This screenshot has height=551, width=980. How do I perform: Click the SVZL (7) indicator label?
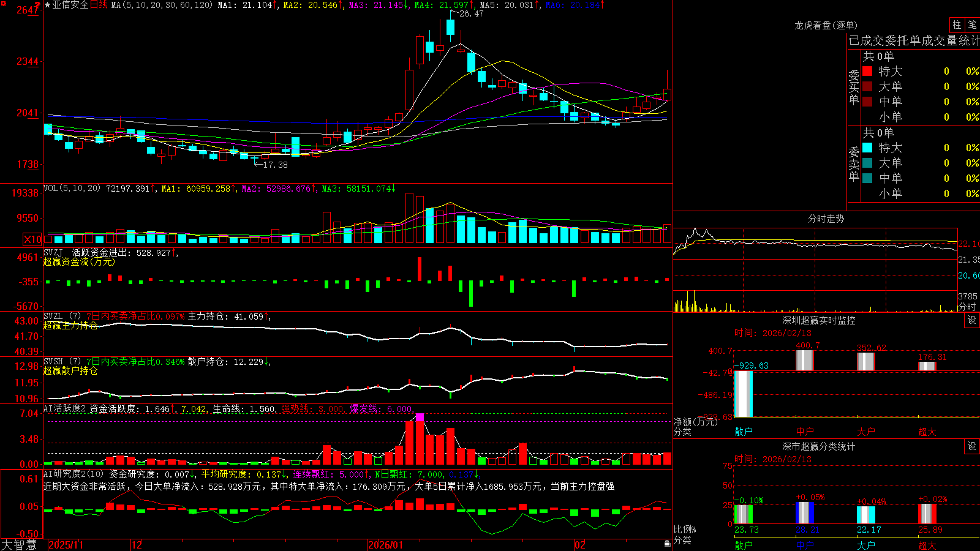pyautogui.click(x=62, y=317)
